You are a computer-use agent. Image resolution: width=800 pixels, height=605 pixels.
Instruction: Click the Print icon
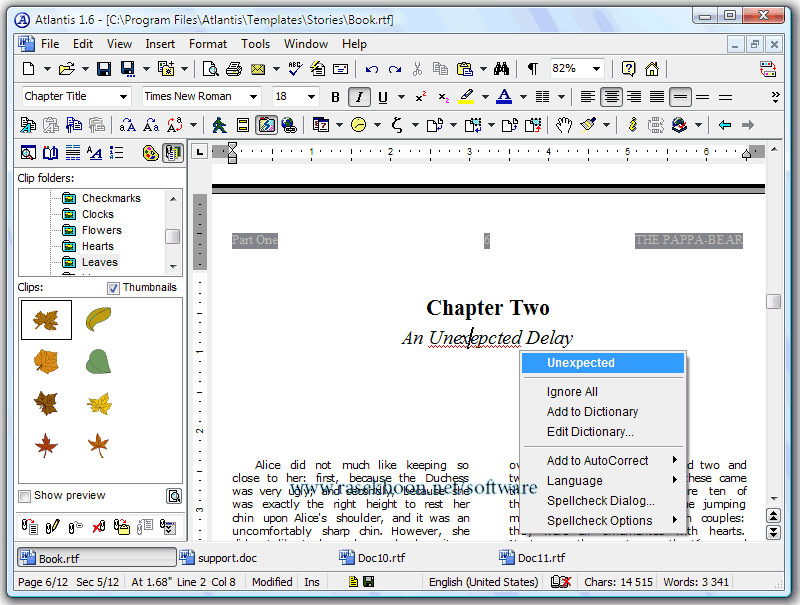(234, 68)
